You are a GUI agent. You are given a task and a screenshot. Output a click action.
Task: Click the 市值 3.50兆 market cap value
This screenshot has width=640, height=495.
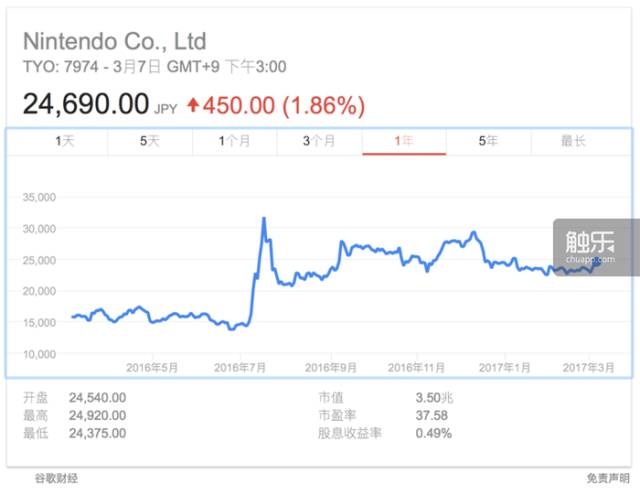pos(434,397)
